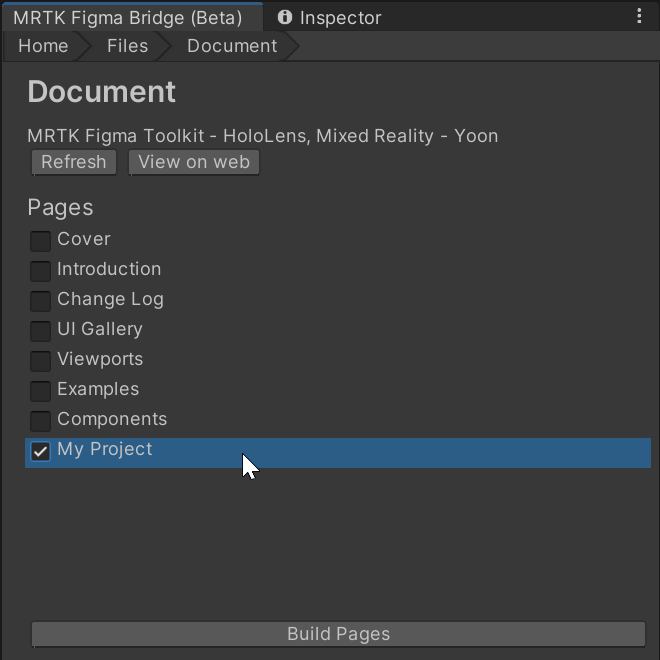
Task: Click the UI Gallery page label
Action: 100,329
